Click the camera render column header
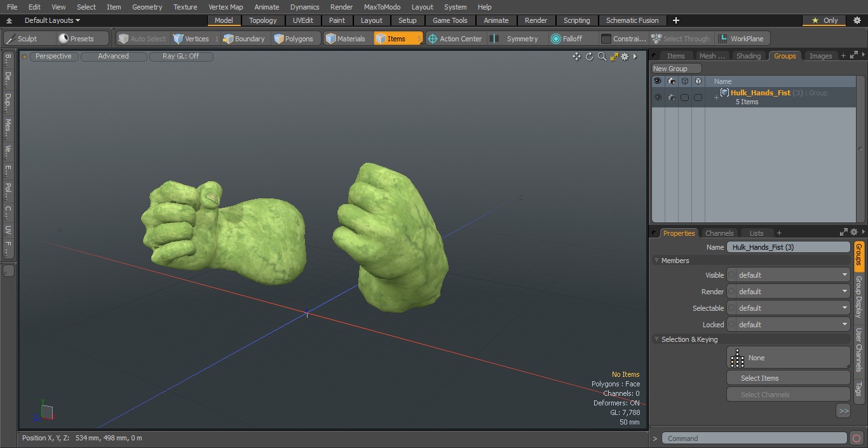 672,81
